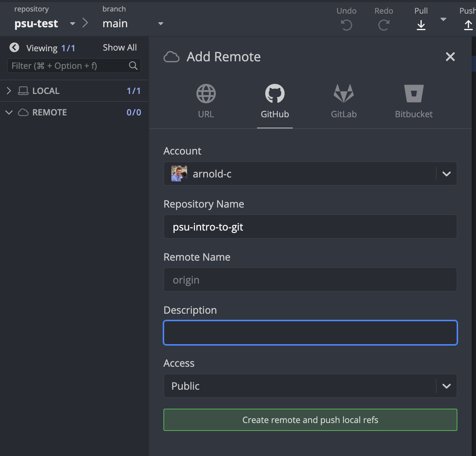Select the GitLab fox icon
The width and height of the screenshot is (476, 456).
click(343, 94)
